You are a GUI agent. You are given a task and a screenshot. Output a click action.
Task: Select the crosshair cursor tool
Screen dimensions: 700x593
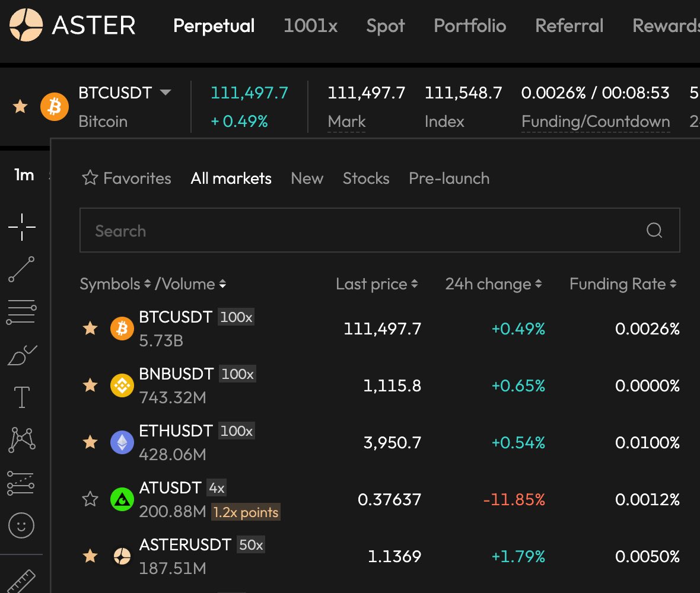[22, 227]
